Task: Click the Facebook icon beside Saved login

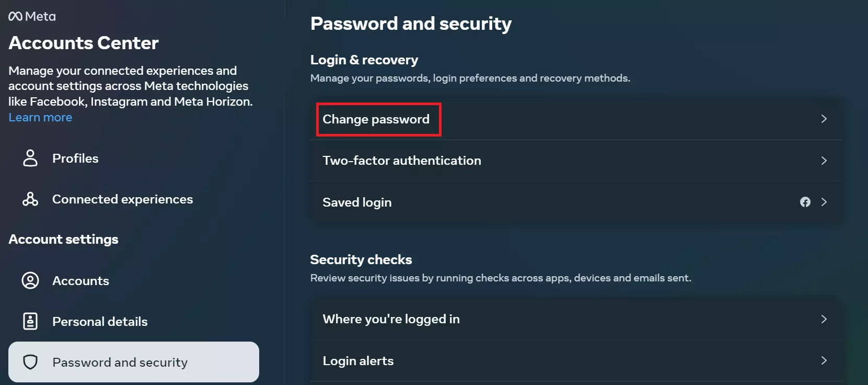Action: coord(805,202)
